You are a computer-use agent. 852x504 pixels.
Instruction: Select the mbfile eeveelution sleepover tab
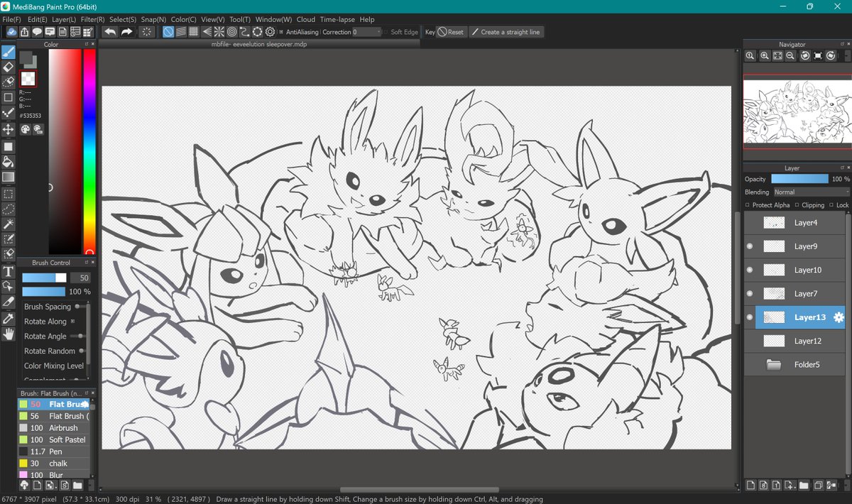(260, 43)
